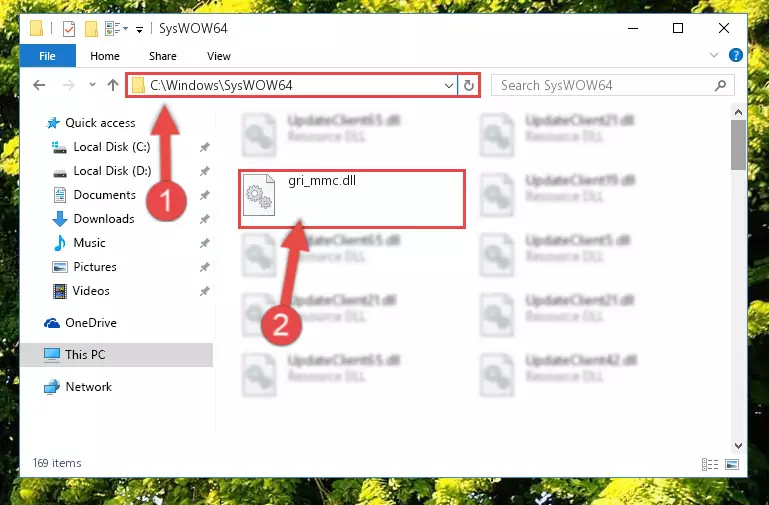Click the 169 items status text
The image size is (769, 505).
[57, 463]
